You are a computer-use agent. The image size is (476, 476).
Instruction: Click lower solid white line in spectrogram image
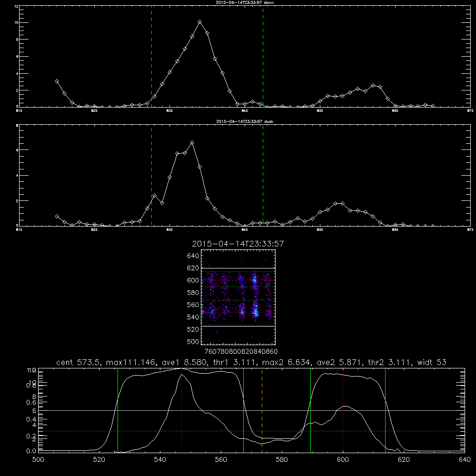click(x=238, y=327)
